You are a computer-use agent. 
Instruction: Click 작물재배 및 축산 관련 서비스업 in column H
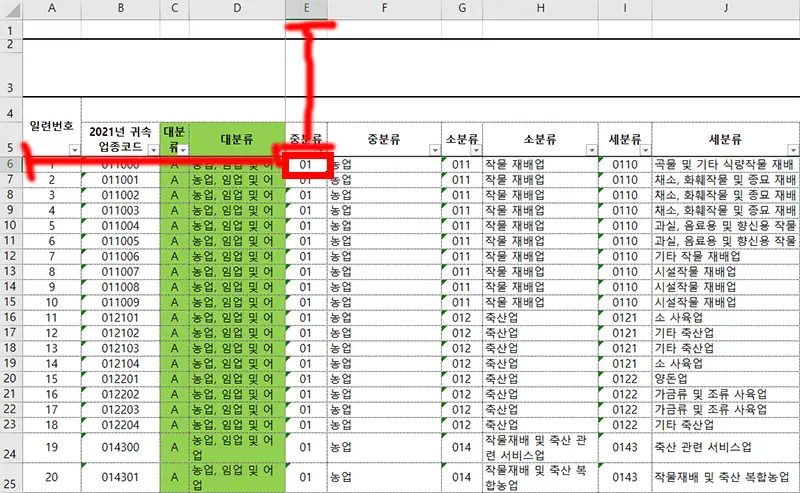point(540,448)
